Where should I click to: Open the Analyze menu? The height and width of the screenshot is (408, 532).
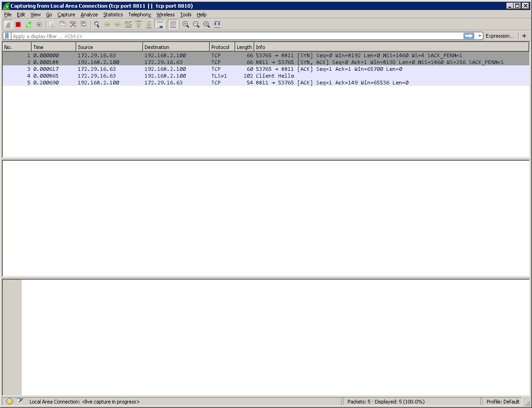[89, 15]
